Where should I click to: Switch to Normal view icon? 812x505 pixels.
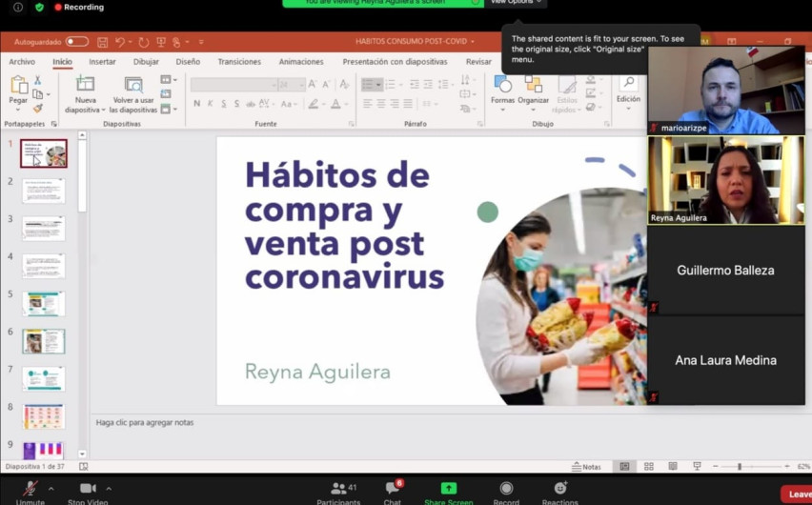click(624, 467)
